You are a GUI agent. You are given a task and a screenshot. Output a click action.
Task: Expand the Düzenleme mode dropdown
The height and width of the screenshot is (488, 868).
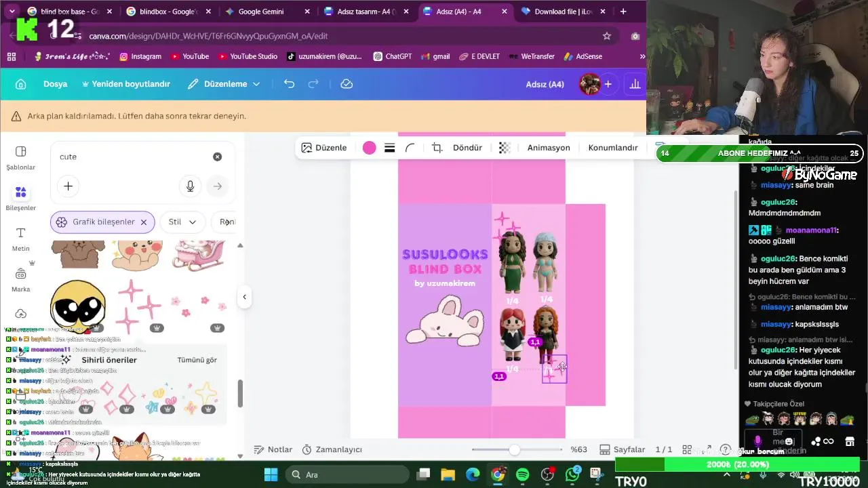(x=224, y=84)
